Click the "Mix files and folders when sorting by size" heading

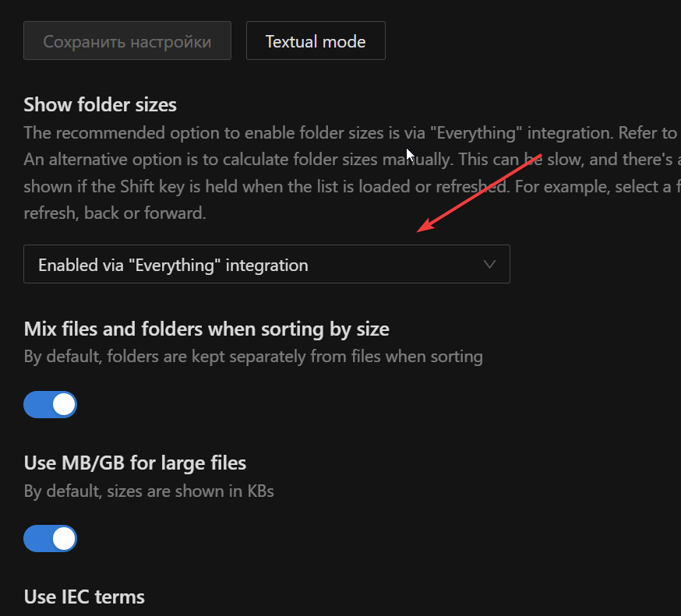click(206, 329)
